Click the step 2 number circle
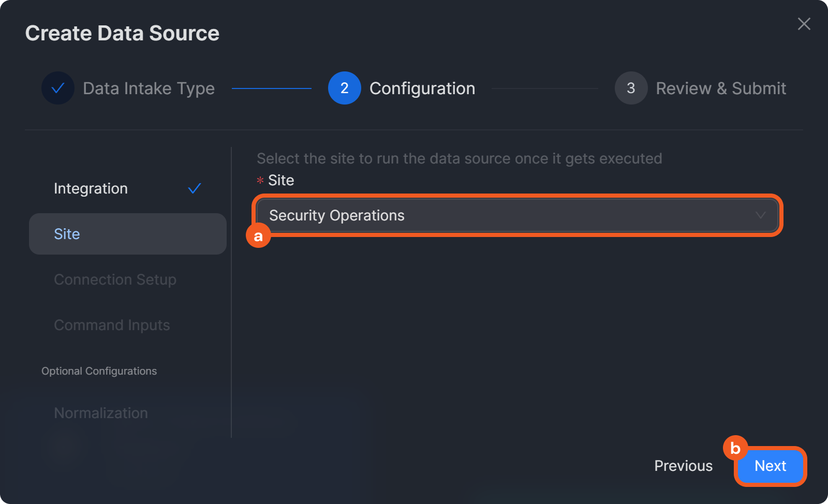828x504 pixels. pyautogui.click(x=344, y=88)
